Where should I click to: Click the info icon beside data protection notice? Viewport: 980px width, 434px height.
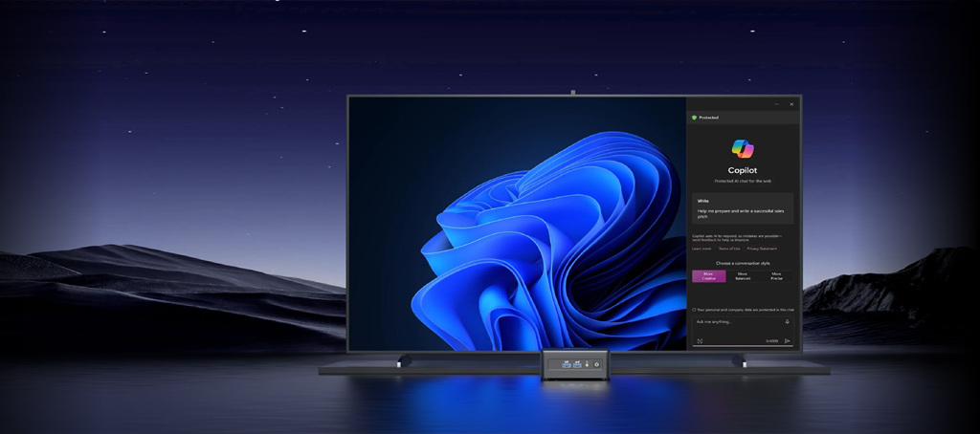694,310
